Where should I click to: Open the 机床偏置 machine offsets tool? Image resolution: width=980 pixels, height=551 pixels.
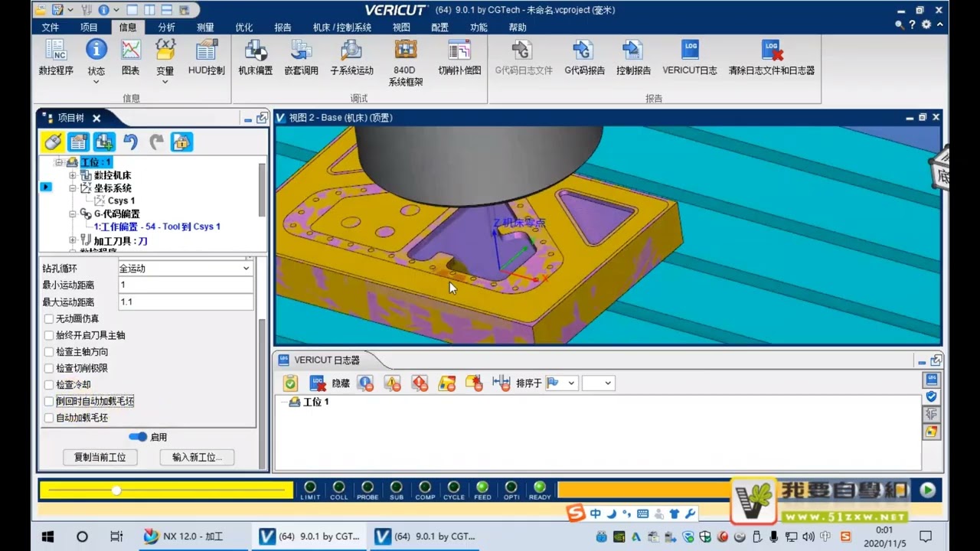256,57
